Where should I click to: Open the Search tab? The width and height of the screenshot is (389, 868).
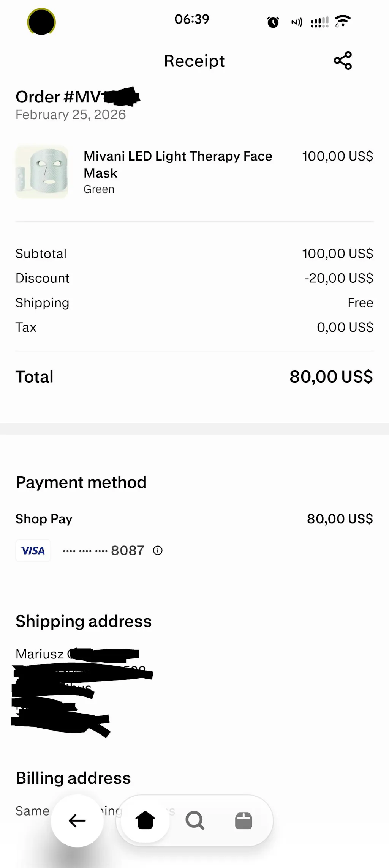click(195, 821)
